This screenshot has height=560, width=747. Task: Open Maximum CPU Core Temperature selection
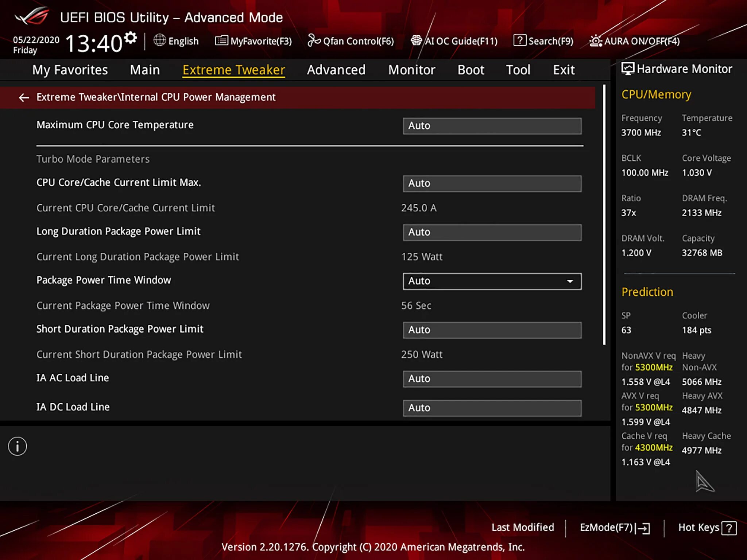492,126
